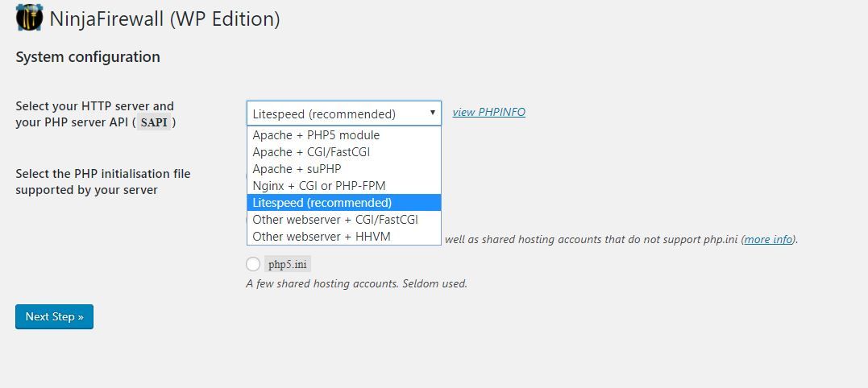
Task: Collapse the Litespeed (recommended) select box
Action: 344,114
